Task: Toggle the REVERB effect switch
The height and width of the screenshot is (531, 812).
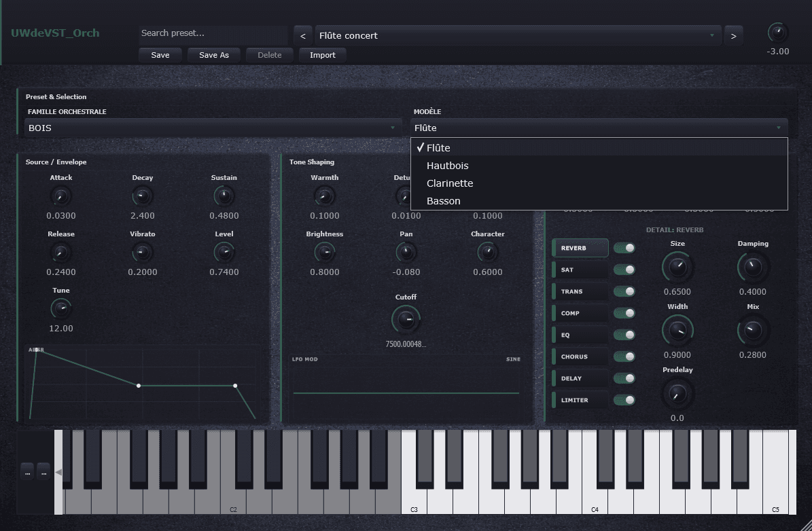Action: [624, 248]
